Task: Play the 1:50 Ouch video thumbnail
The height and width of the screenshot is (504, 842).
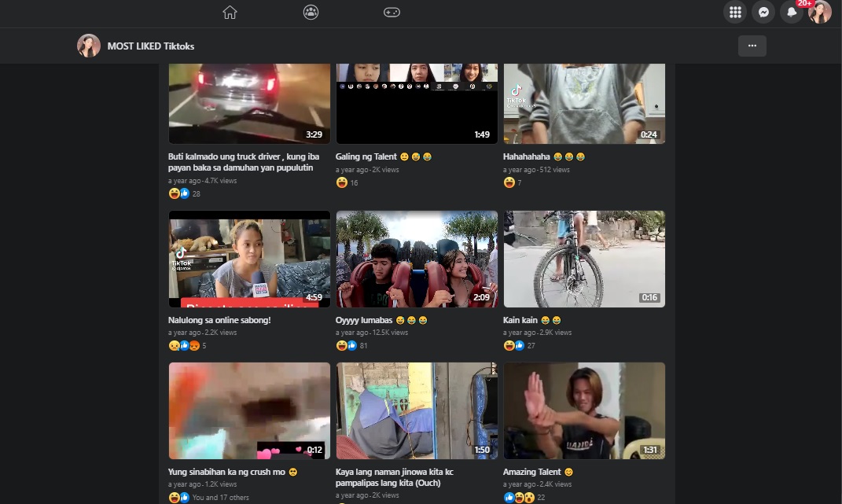Action: click(x=417, y=410)
